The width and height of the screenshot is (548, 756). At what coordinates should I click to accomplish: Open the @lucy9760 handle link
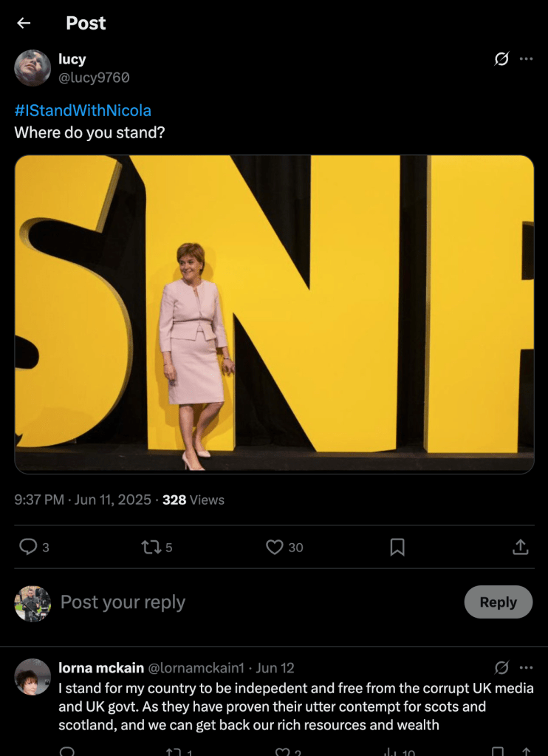(94, 78)
